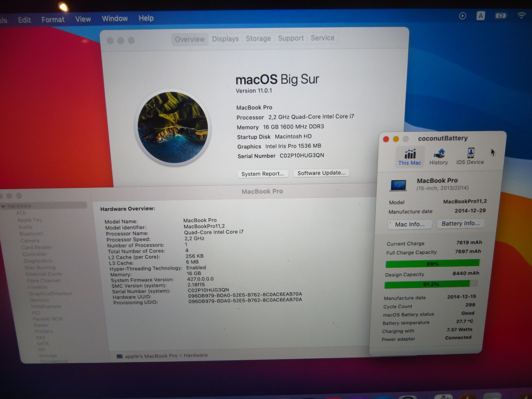Click the Battery Info button in coconutBattery

[x=461, y=223]
